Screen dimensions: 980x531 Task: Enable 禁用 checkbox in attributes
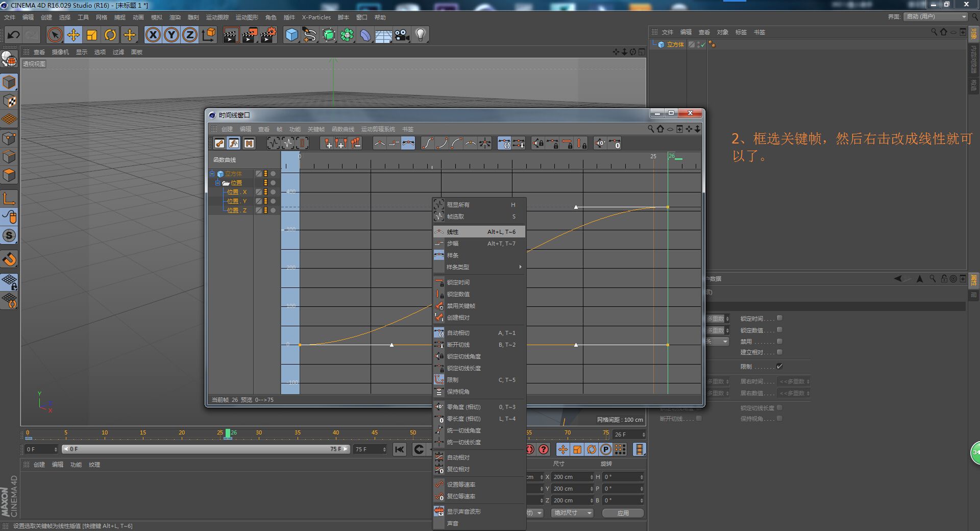779,341
